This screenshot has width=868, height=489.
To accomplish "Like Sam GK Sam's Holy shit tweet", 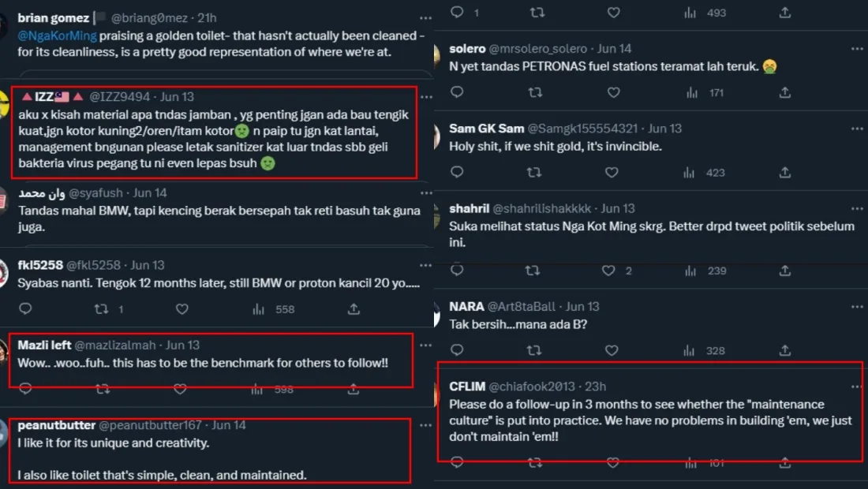I will tap(614, 172).
